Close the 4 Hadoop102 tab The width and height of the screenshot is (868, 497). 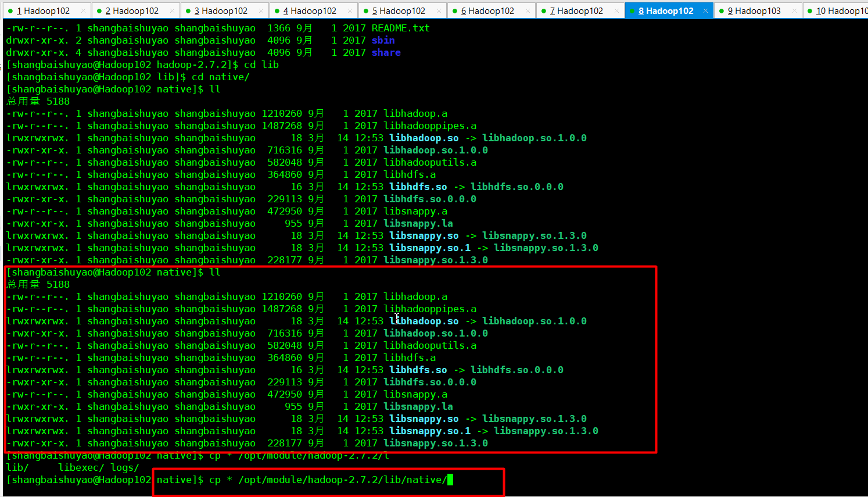coord(350,11)
